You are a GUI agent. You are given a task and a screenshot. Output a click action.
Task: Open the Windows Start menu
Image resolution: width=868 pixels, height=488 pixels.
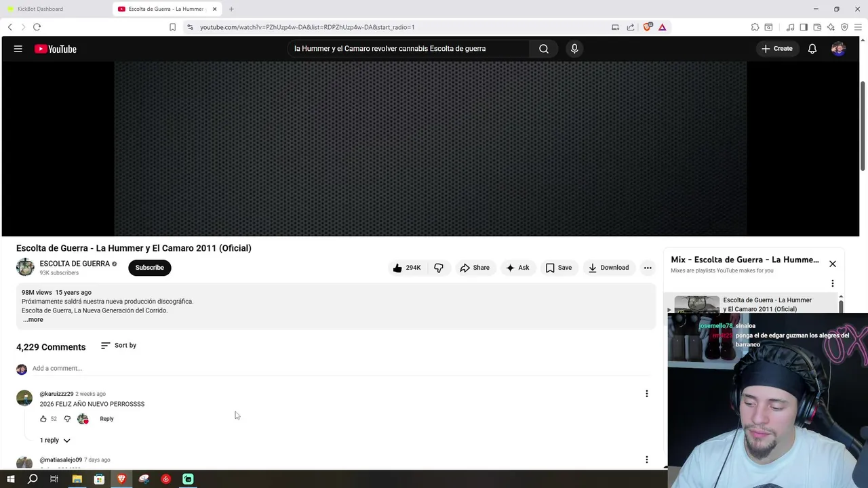point(10,479)
